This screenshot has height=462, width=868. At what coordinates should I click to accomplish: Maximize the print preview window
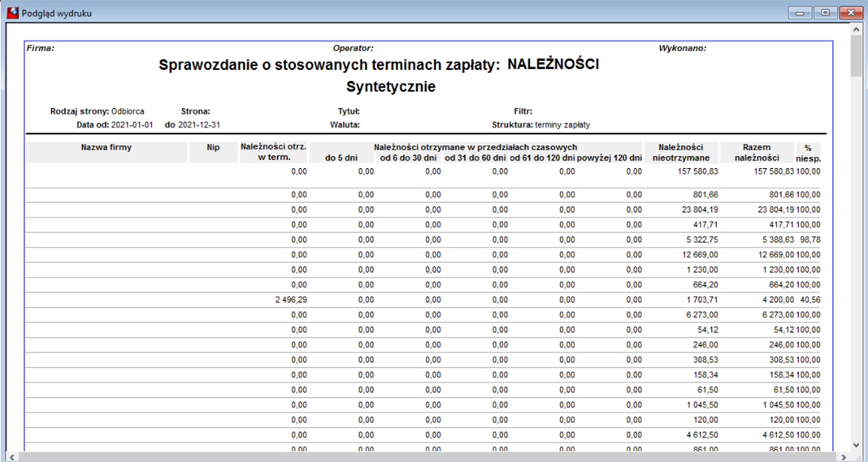click(826, 12)
